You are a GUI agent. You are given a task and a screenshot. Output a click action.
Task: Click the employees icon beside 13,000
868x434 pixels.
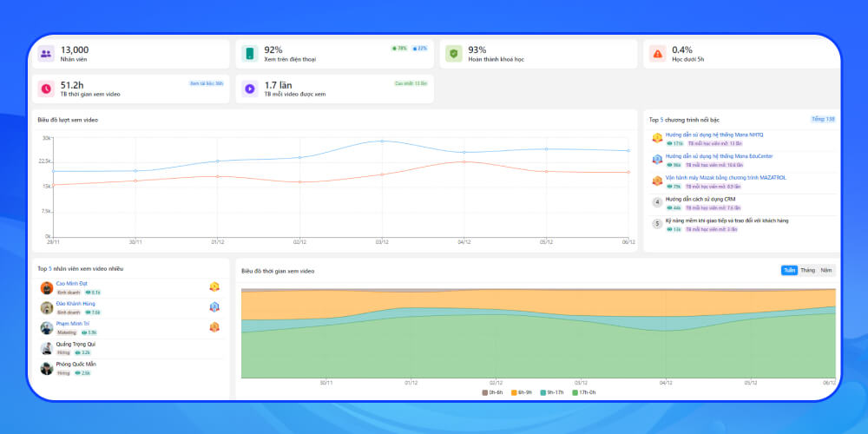(46, 54)
